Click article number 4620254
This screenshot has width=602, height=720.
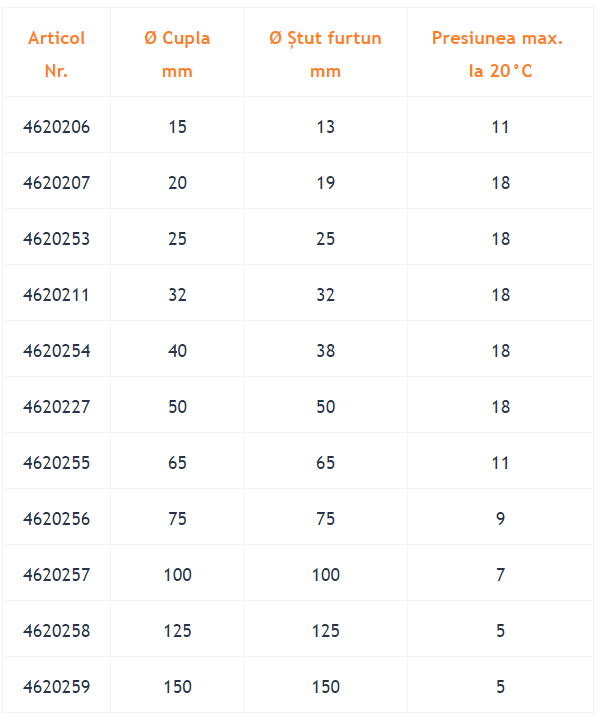click(x=56, y=351)
